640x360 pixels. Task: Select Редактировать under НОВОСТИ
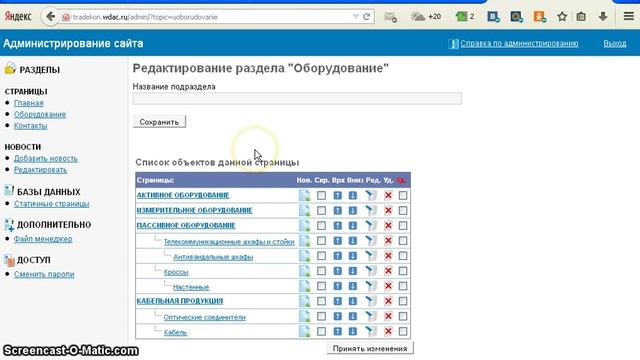[x=40, y=170]
